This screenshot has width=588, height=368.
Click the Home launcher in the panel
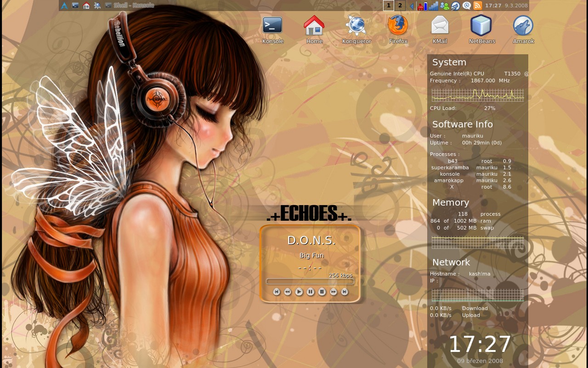coord(86,6)
